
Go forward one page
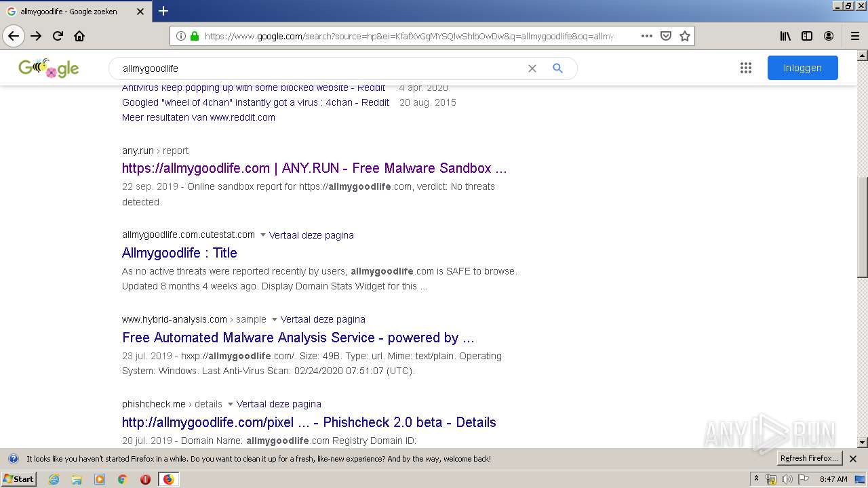[x=36, y=36]
